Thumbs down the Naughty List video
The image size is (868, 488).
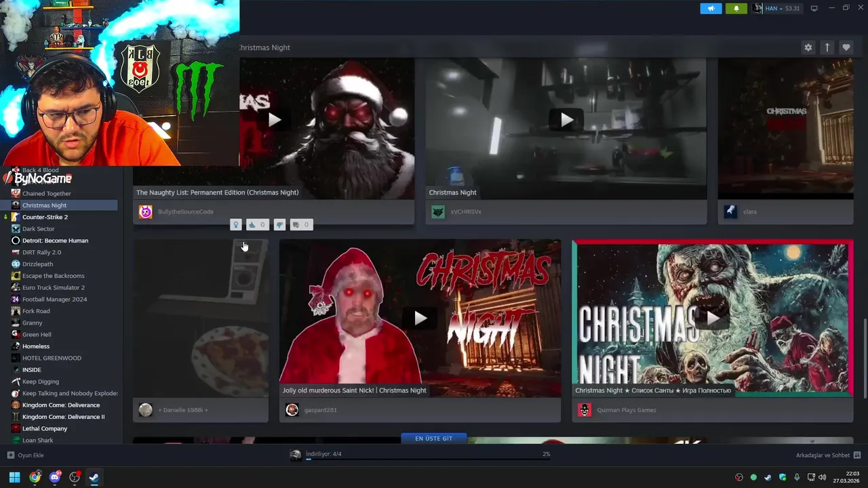(279, 225)
